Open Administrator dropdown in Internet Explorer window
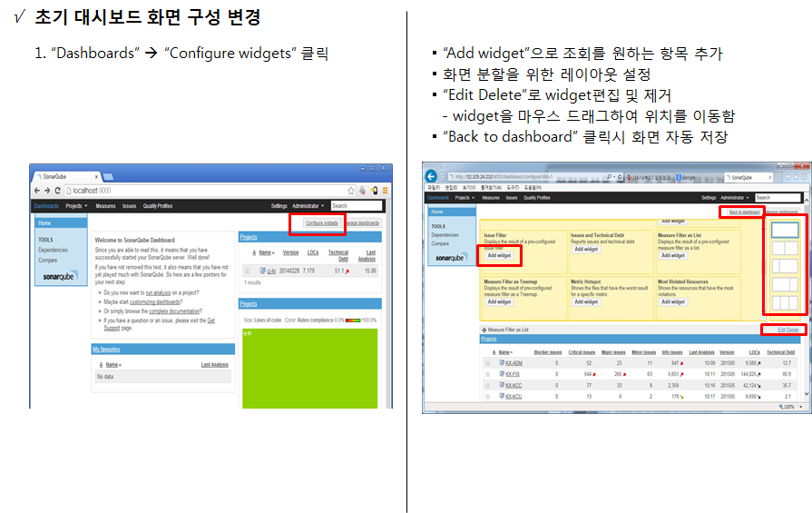This screenshot has height=513, width=812. (x=734, y=197)
